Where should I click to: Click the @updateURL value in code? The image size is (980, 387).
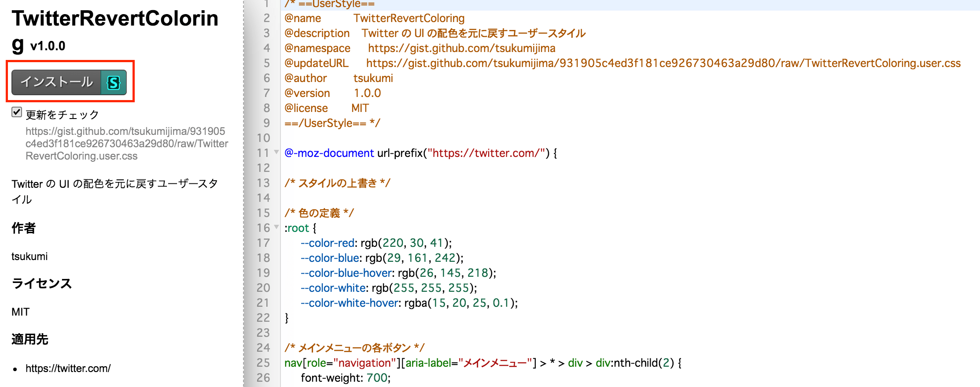(x=663, y=63)
